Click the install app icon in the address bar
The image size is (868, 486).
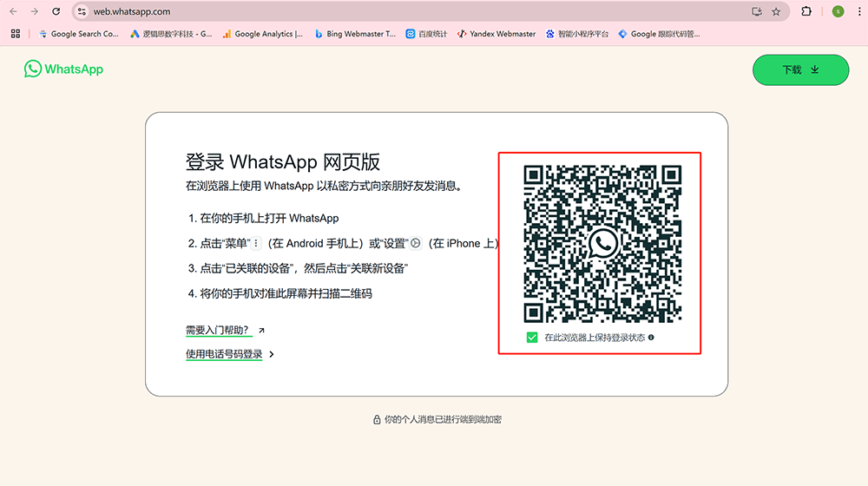pos(757,11)
